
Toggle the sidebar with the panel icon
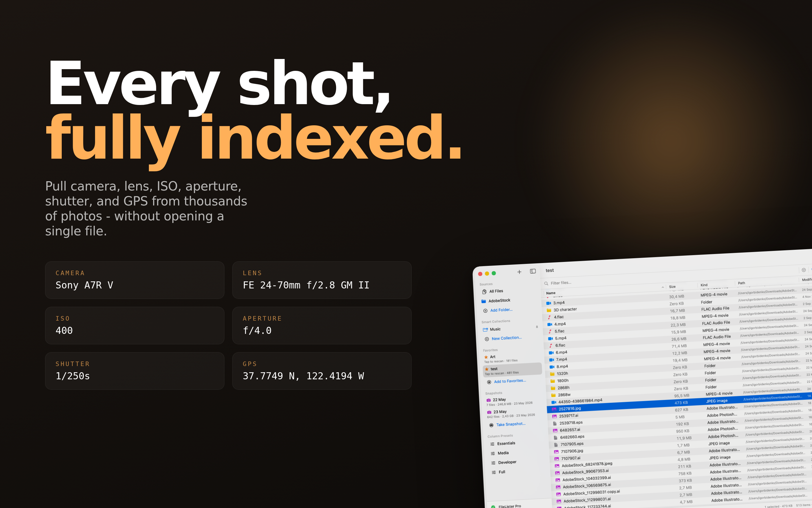tap(533, 271)
